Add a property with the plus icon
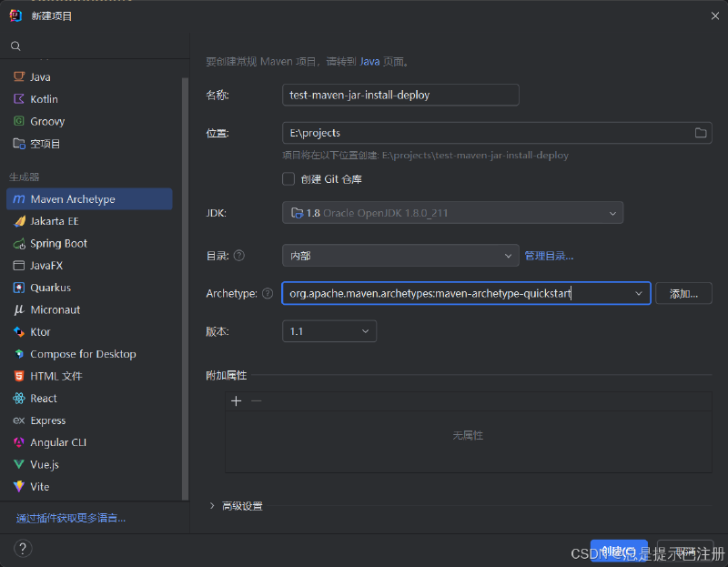The width and height of the screenshot is (728, 567). (236, 400)
